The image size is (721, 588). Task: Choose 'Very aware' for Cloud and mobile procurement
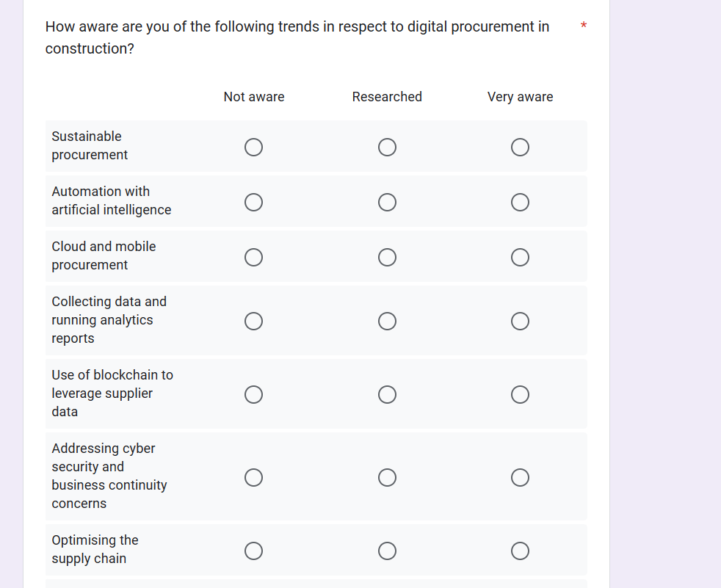[x=520, y=257]
